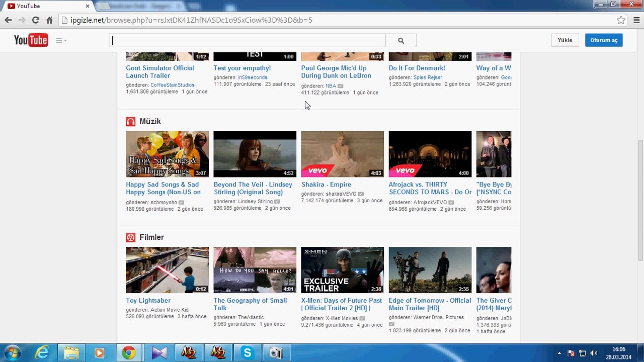Click the page vertical scrollbar thumb

point(640,200)
